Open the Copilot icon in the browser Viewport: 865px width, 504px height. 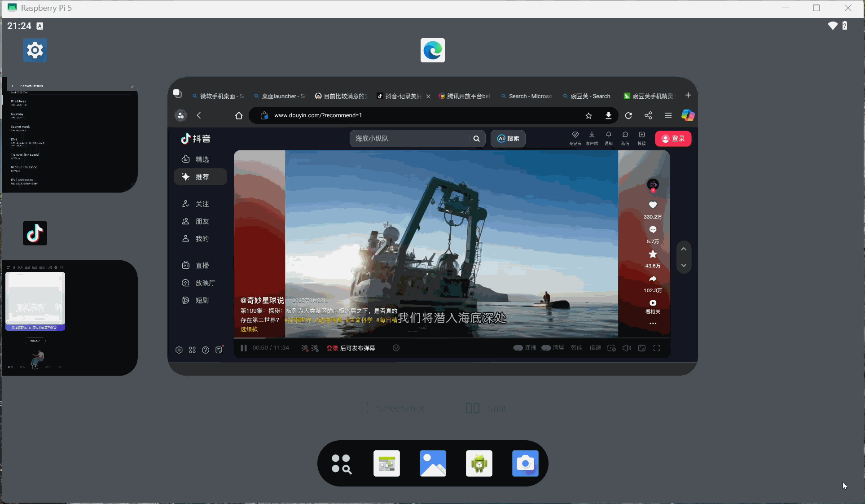688,116
